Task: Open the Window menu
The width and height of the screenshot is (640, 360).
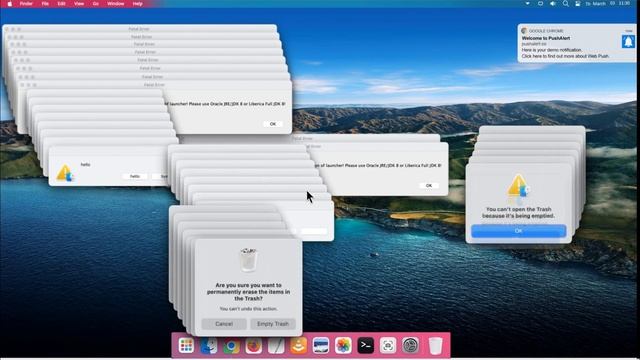Action: (116, 4)
